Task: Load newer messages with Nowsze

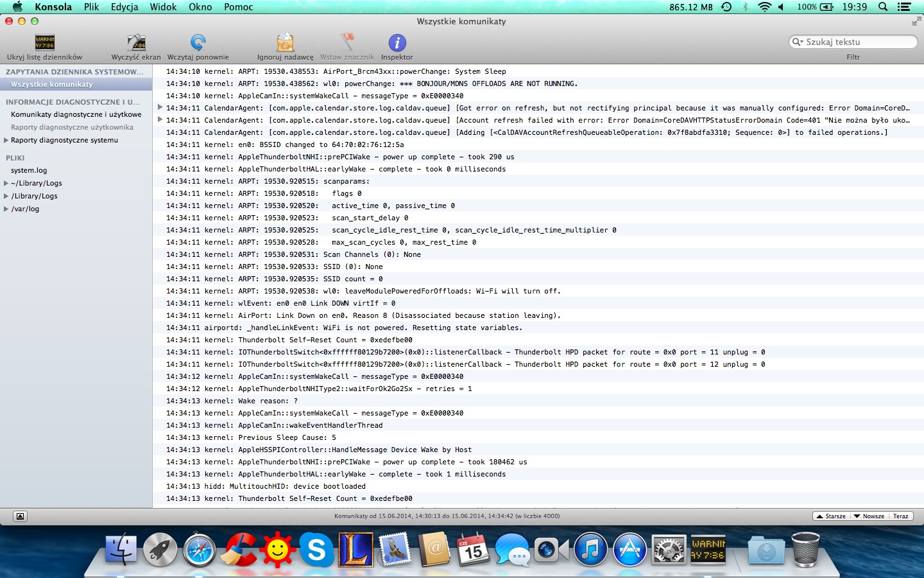Action: point(869,516)
